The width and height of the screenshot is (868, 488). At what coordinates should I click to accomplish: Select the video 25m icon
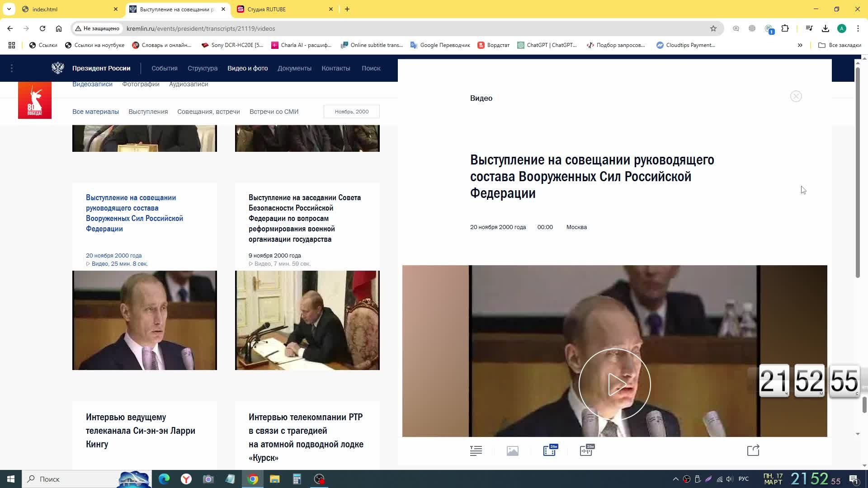point(550,450)
